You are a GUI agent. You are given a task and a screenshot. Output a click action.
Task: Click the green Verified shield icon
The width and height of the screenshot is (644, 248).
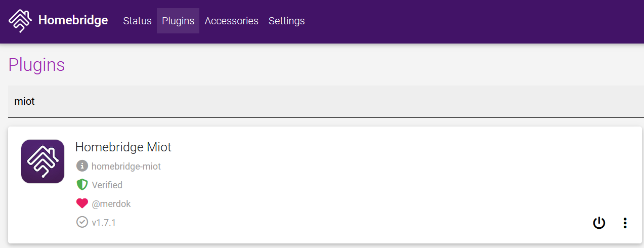(82, 185)
